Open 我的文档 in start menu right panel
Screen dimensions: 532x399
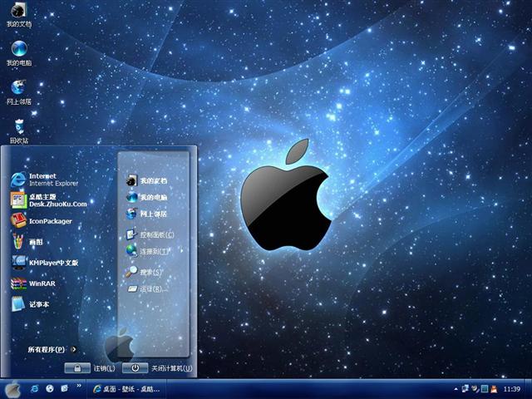tap(146, 180)
